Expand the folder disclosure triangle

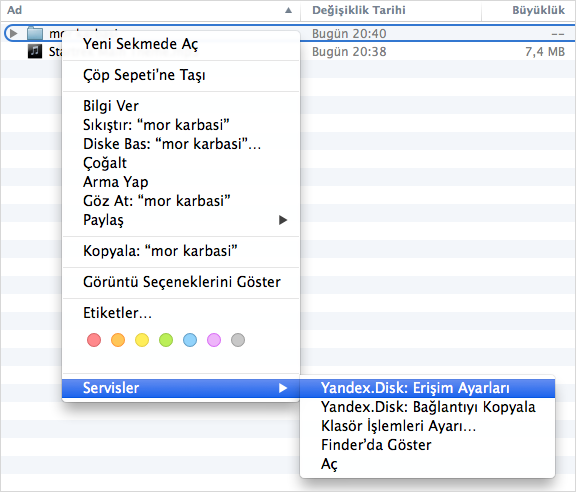(x=14, y=33)
